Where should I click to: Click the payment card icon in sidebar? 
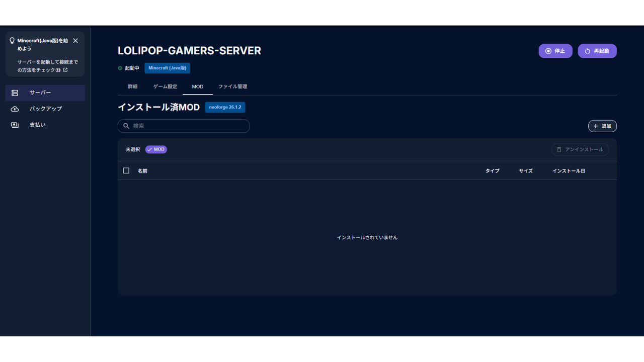tap(15, 125)
